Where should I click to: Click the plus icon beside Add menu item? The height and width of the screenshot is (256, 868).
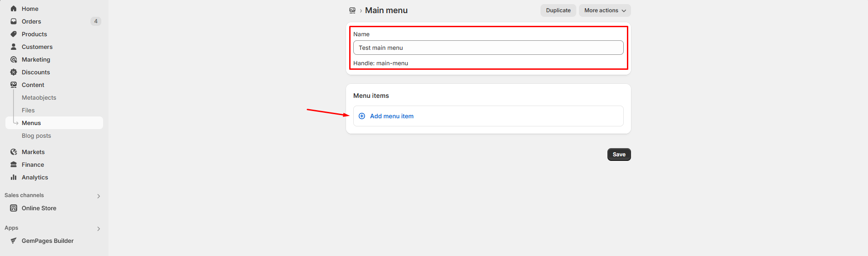[362, 116]
